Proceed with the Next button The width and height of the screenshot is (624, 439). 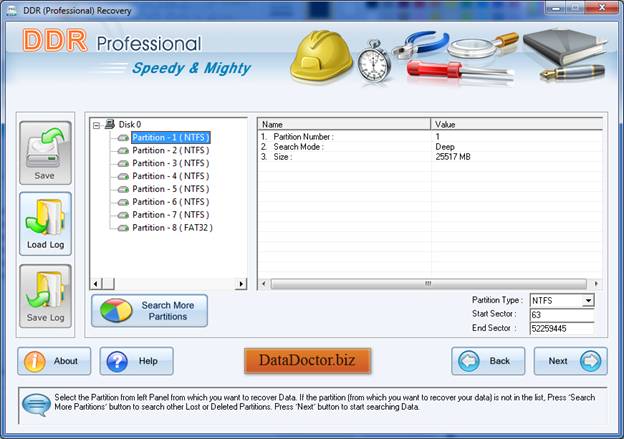point(570,361)
